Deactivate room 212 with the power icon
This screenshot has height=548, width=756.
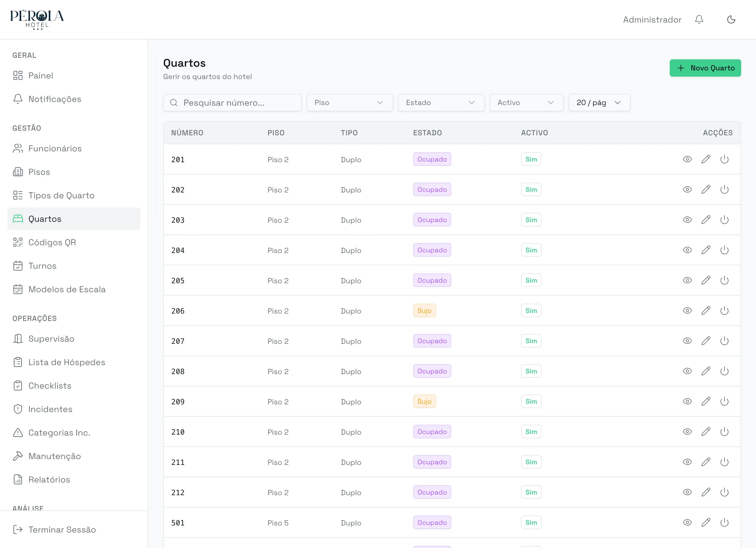724,492
